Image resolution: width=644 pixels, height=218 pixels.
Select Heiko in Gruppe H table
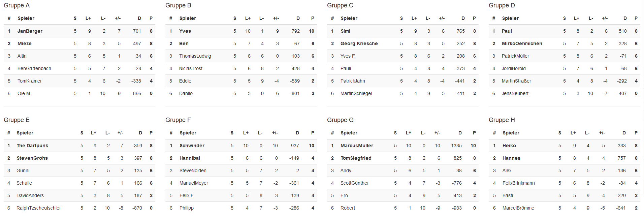509,146
